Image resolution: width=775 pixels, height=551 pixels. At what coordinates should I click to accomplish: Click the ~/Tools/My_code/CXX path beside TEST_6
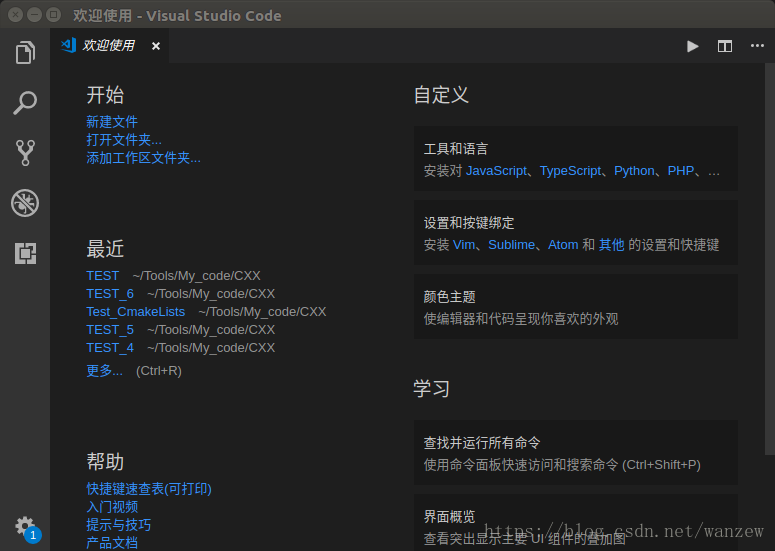click(x=211, y=294)
